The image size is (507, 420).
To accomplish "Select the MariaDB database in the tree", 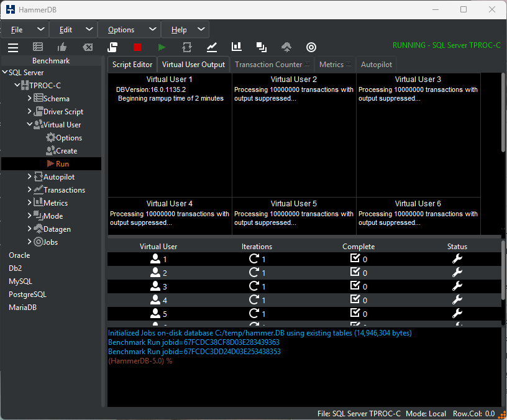I will 22,307.
